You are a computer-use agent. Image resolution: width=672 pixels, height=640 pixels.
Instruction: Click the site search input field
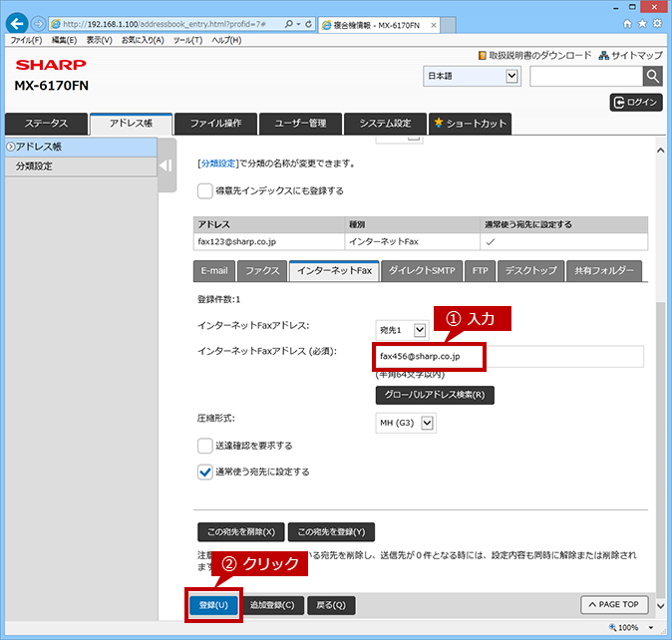586,76
